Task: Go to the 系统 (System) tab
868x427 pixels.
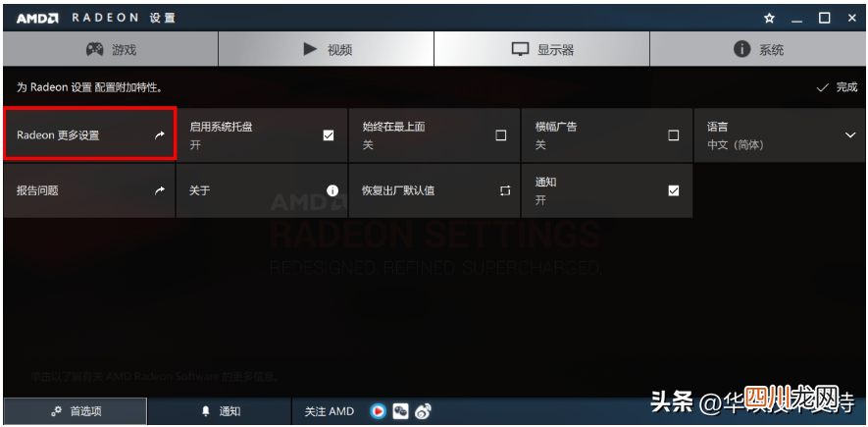Action: (757, 49)
